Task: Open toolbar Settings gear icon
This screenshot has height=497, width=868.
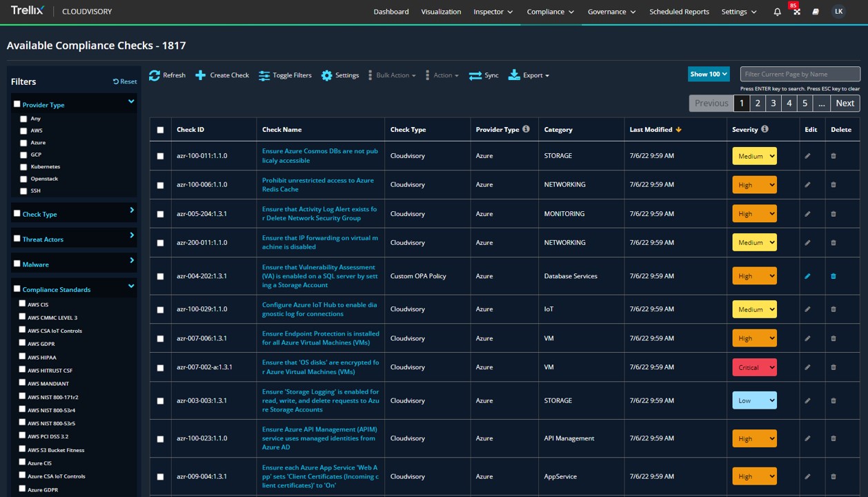Action: pos(326,75)
